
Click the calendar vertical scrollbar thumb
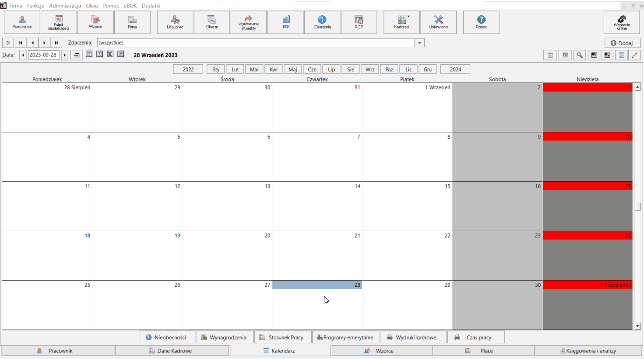point(637,207)
